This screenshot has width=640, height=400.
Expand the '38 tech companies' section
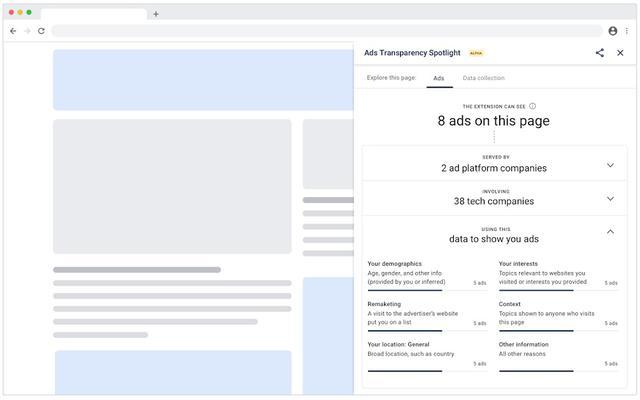coord(610,199)
